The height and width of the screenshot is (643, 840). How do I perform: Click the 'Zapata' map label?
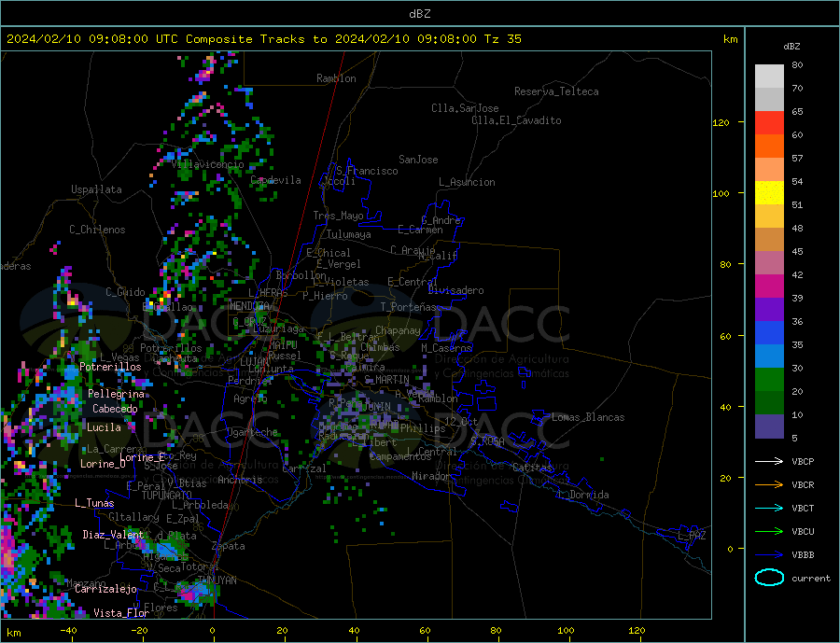(229, 547)
